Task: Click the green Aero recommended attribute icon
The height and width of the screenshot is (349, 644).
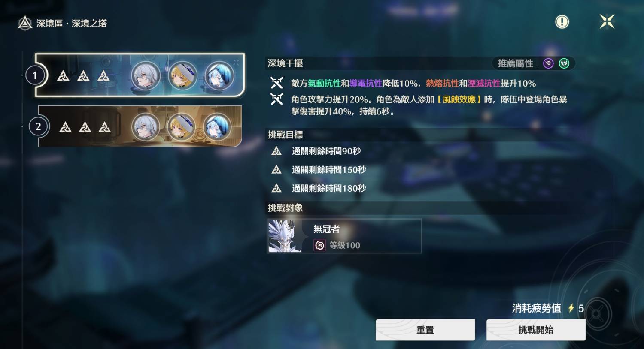Action: (564, 63)
